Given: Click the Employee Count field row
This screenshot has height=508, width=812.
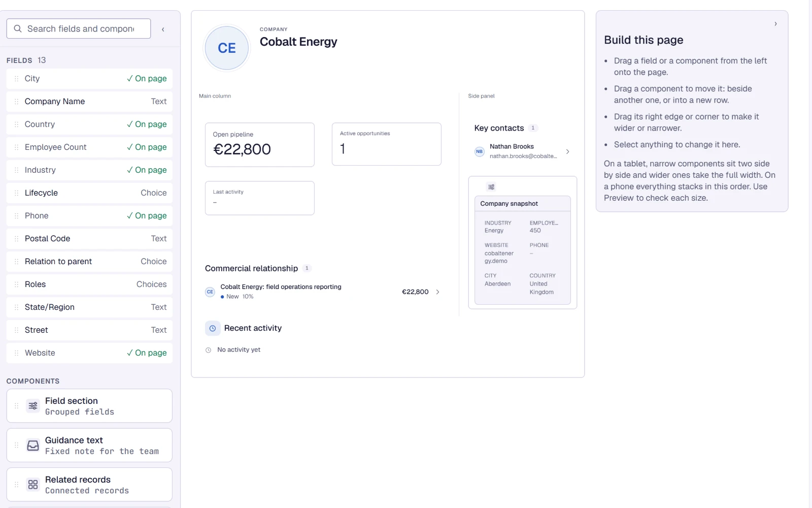Looking at the screenshot, I should (89, 147).
